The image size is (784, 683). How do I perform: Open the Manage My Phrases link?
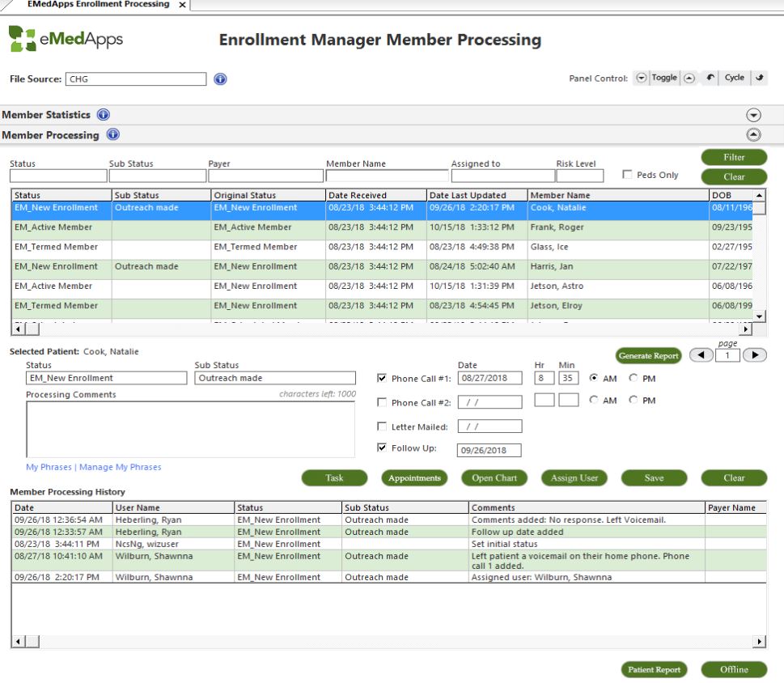pos(120,467)
